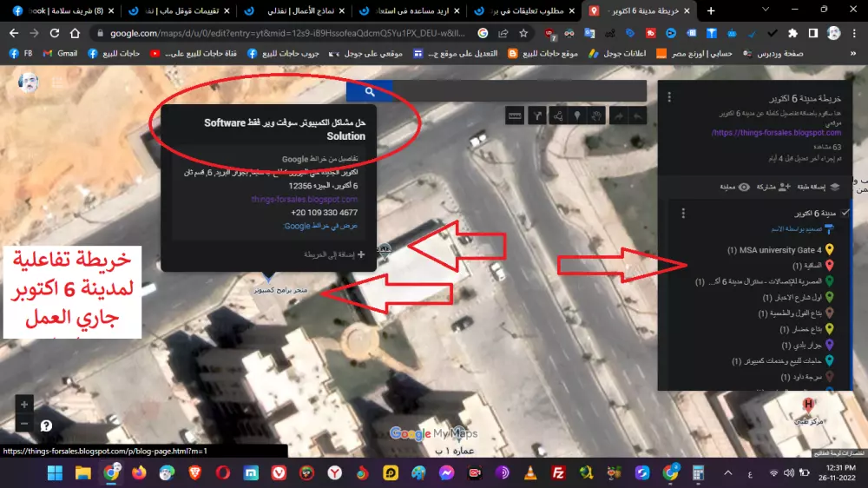This screenshot has height=488, width=868.
Task: Select الساقية entry in layer list
Action: [806, 266]
